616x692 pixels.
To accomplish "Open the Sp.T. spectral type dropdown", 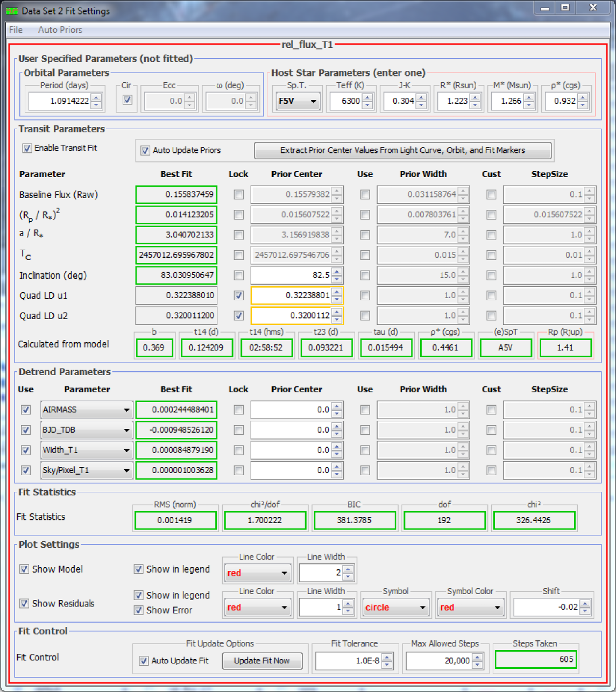I will point(297,101).
